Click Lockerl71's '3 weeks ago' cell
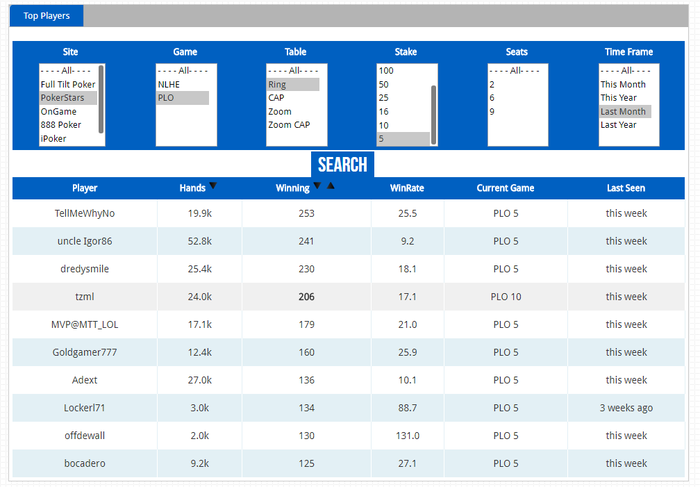 point(626,408)
